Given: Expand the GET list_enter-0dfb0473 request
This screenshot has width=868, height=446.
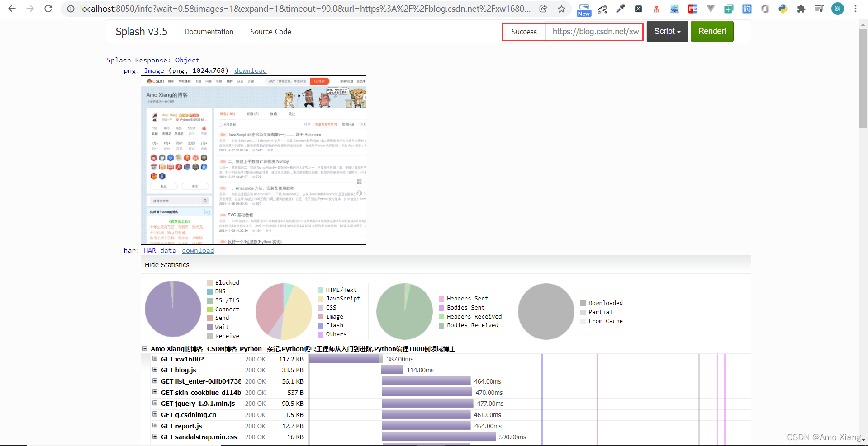Looking at the screenshot, I should 155,380.
